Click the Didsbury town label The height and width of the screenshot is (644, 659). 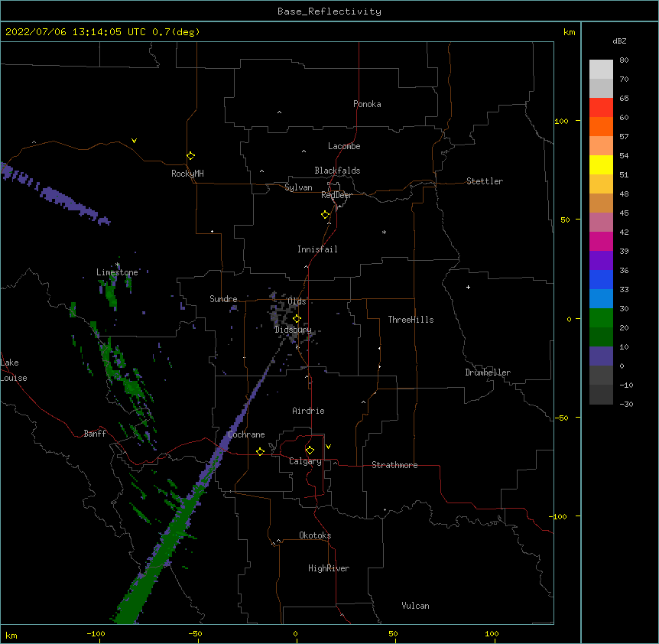pos(294,330)
